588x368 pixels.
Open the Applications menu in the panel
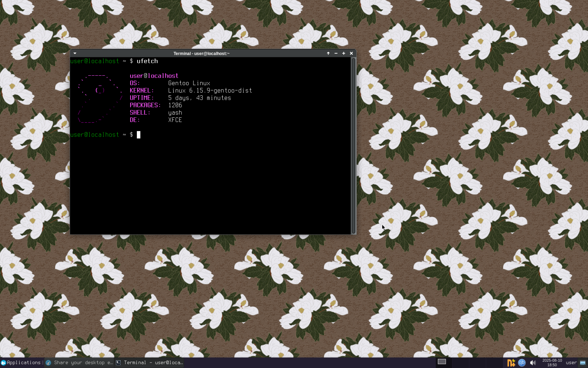point(21,363)
